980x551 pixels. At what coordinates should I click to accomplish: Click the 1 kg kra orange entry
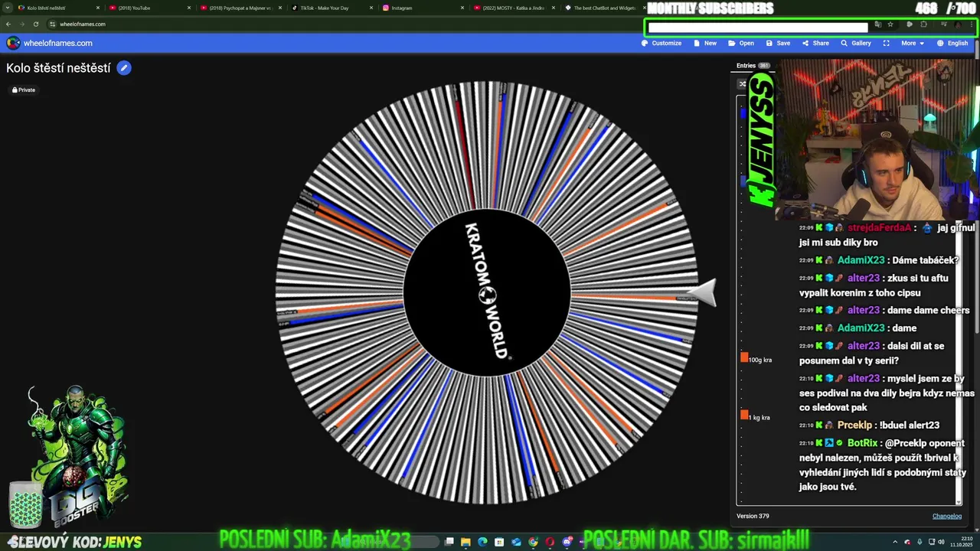tap(756, 416)
